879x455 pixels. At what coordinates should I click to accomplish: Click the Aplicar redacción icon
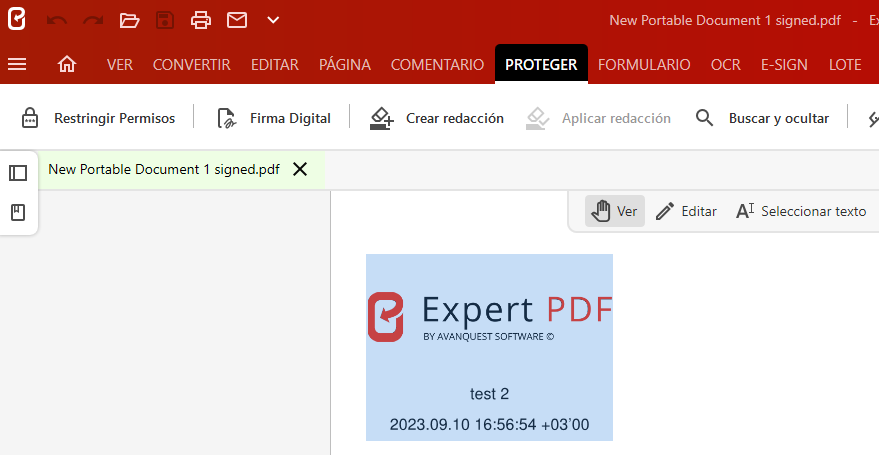(x=538, y=118)
